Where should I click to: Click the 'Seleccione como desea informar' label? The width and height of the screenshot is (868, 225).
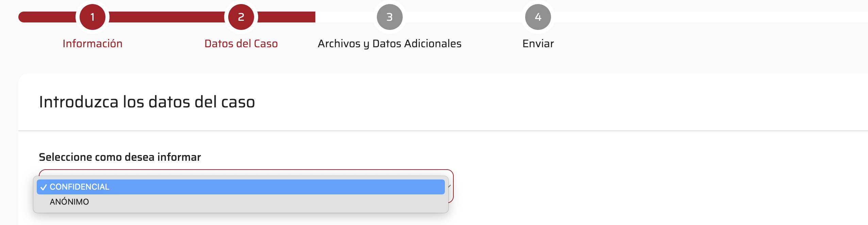pos(120,157)
